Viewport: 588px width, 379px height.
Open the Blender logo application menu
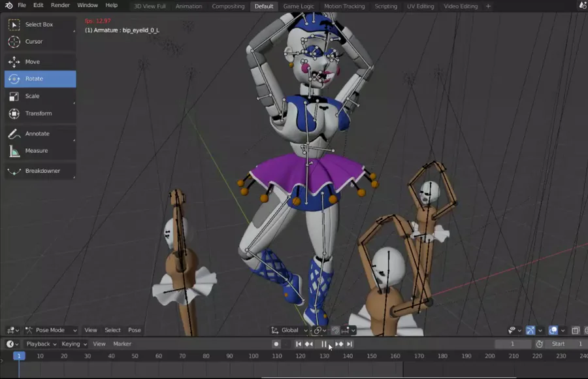pyautogui.click(x=8, y=5)
